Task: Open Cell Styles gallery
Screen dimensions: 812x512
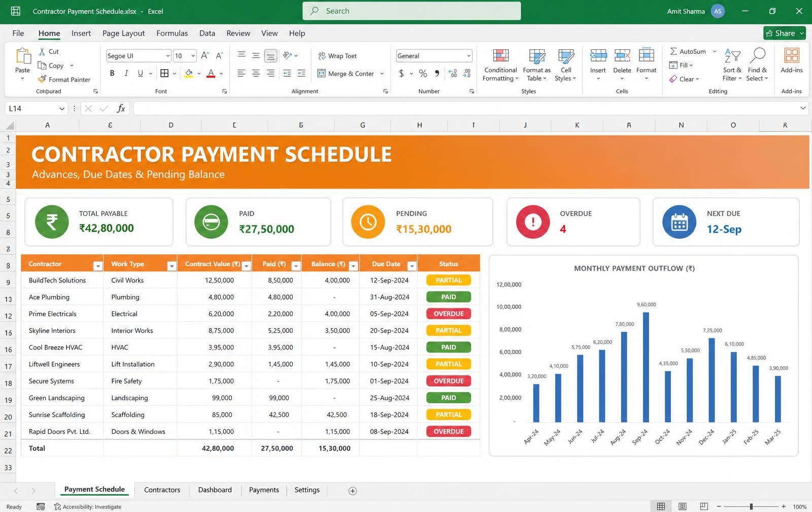Action: click(x=565, y=65)
